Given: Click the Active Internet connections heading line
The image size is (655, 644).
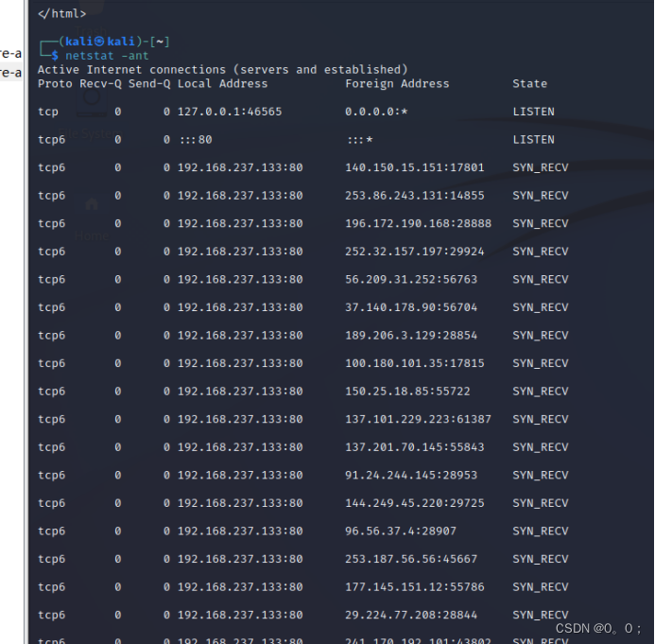Looking at the screenshot, I should [x=222, y=69].
